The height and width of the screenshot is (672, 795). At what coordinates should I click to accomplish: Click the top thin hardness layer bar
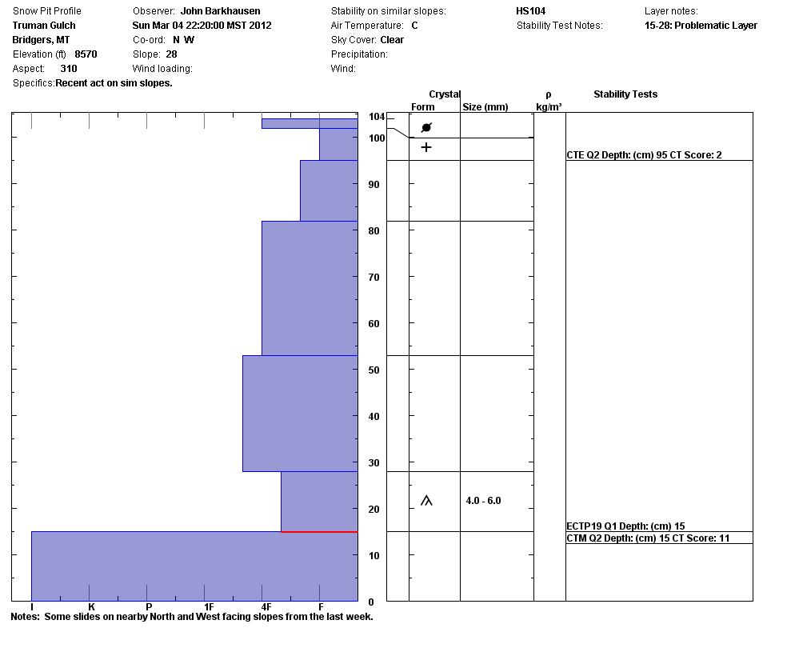tap(310, 123)
